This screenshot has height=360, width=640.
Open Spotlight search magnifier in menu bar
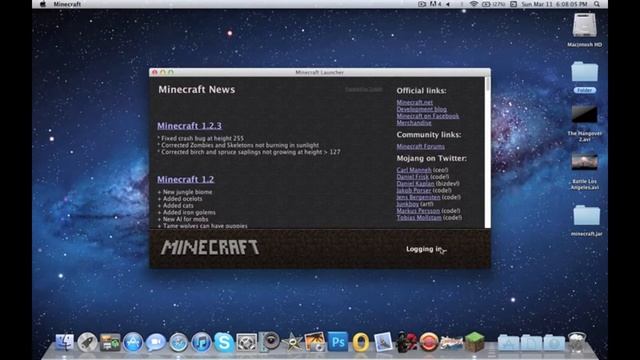[x=597, y=4]
